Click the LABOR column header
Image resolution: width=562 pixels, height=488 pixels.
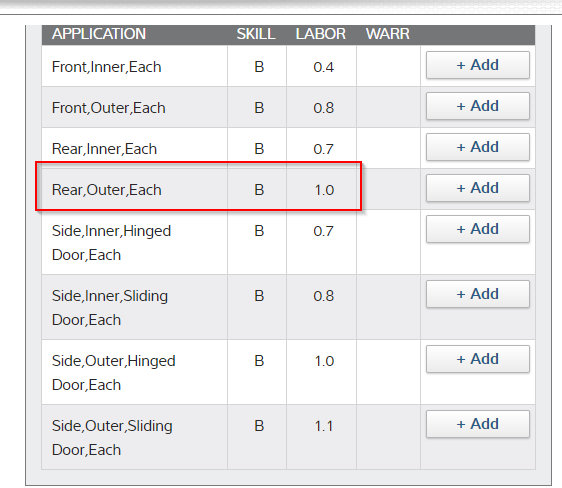(320, 34)
